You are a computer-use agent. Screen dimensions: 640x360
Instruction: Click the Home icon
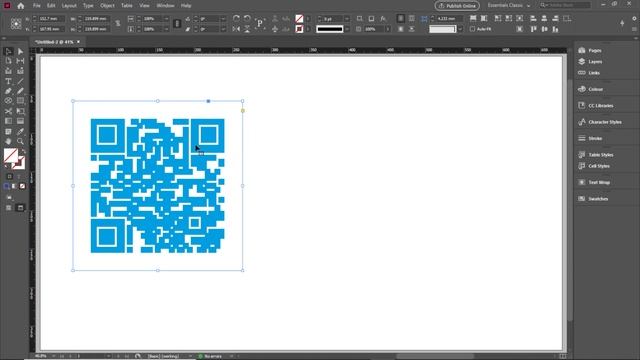pyautogui.click(x=20, y=6)
